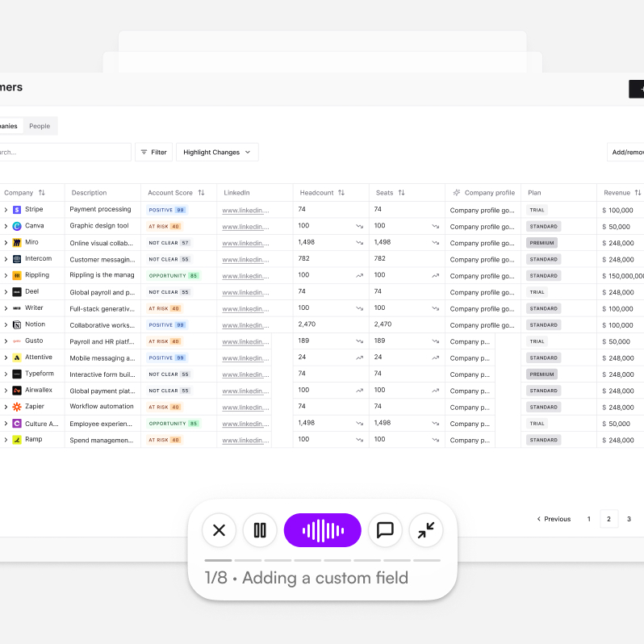Go to page 3
644x644 pixels.
coord(629,519)
